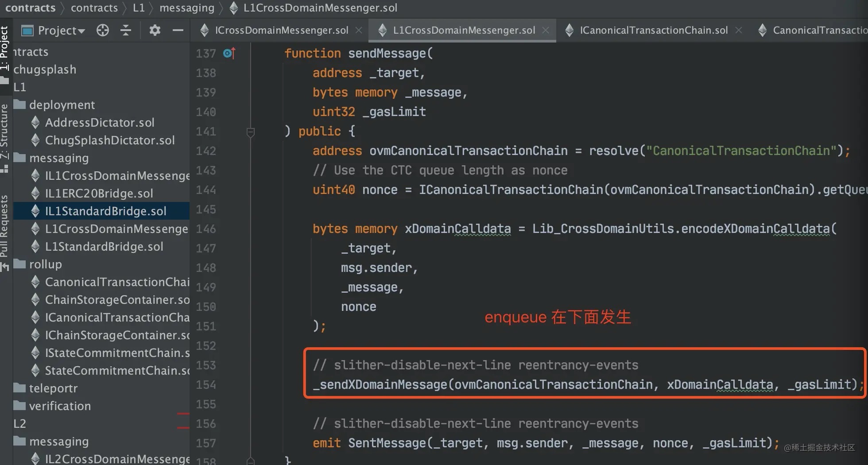Click the implements gutter icon on line 137

tap(229, 53)
